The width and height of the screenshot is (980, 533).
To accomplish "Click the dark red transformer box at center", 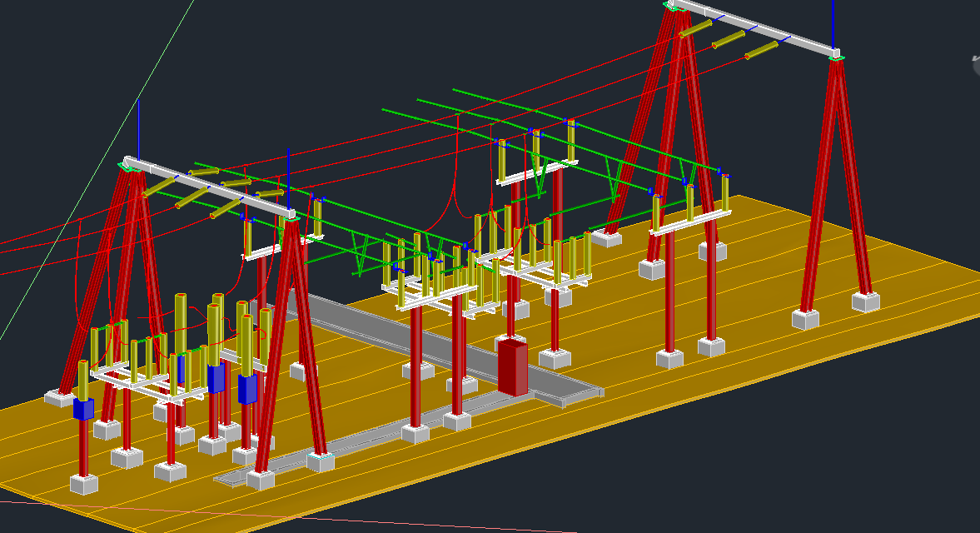I will [513, 366].
